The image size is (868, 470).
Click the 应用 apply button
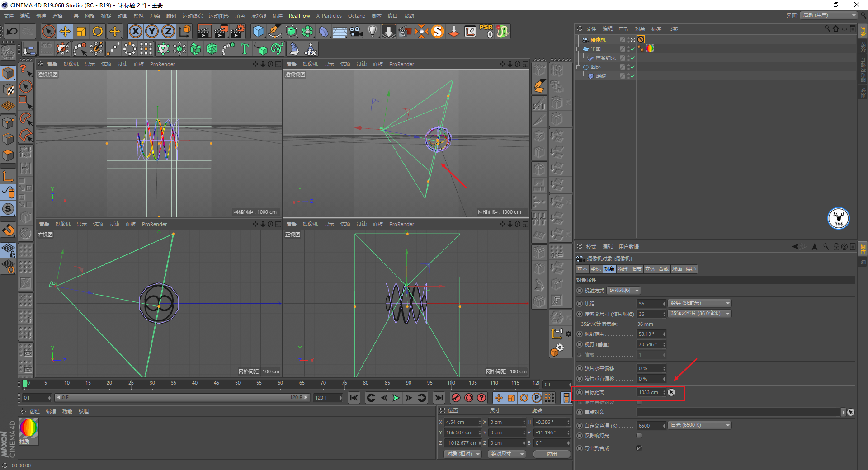[552, 454]
